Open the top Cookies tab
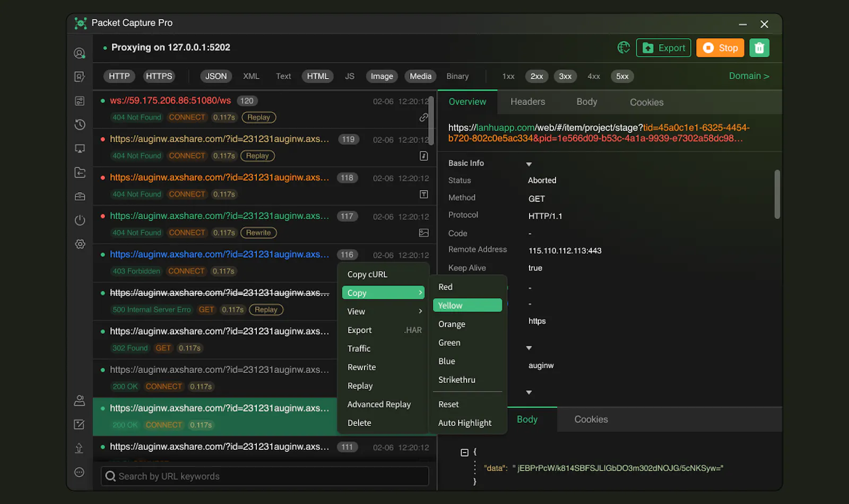 [646, 102]
